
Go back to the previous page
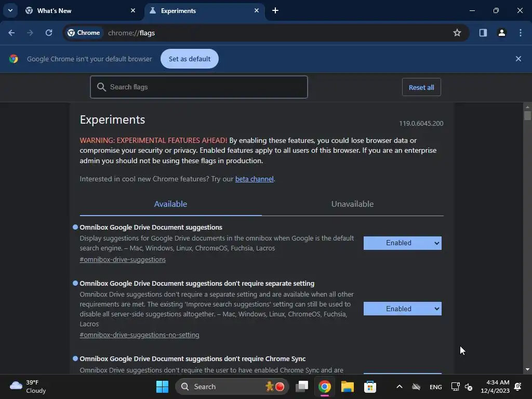(11, 33)
